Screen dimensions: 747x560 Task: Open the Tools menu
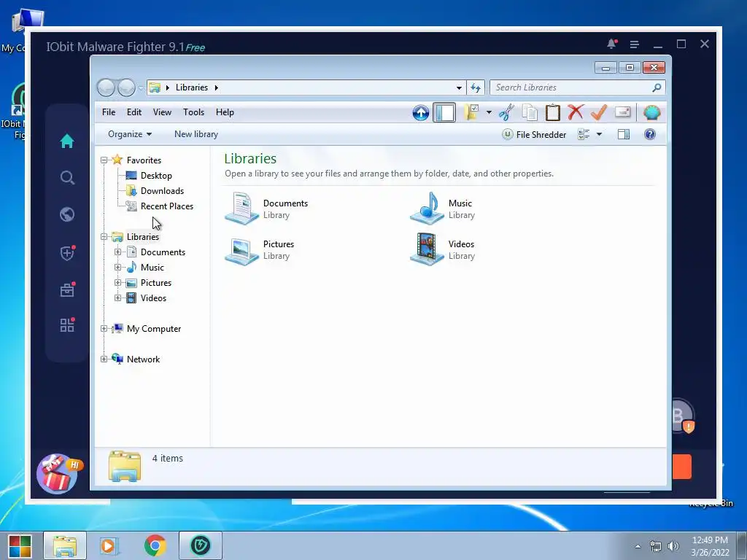click(x=193, y=112)
